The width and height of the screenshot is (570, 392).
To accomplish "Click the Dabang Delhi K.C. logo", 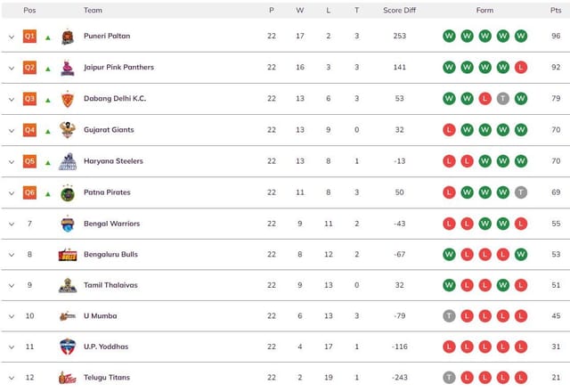I will pyautogui.click(x=68, y=99).
